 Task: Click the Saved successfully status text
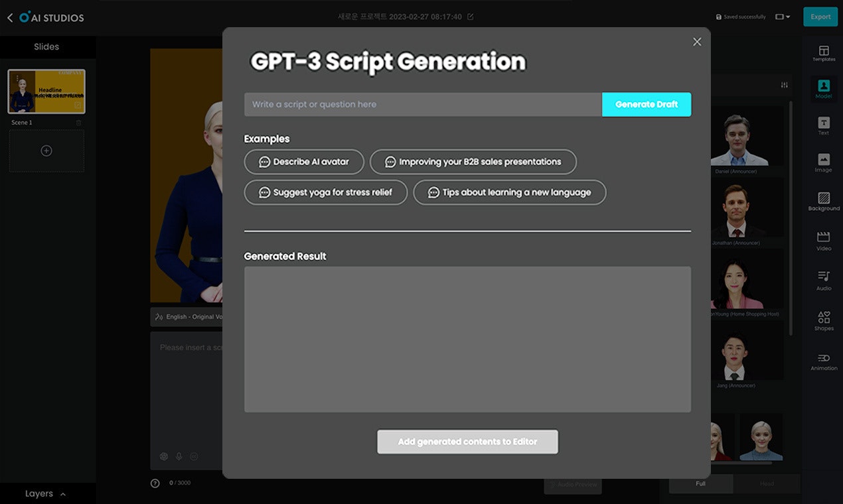pyautogui.click(x=744, y=17)
